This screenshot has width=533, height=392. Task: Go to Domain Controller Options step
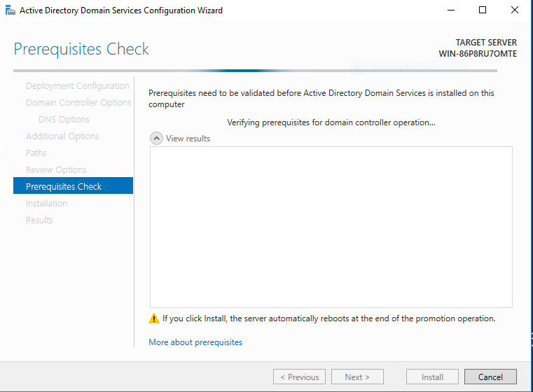78,103
